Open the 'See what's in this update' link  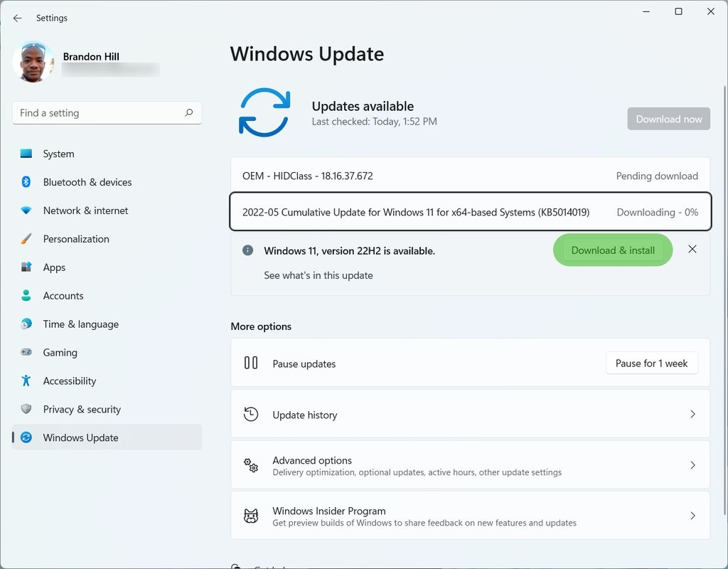318,275
